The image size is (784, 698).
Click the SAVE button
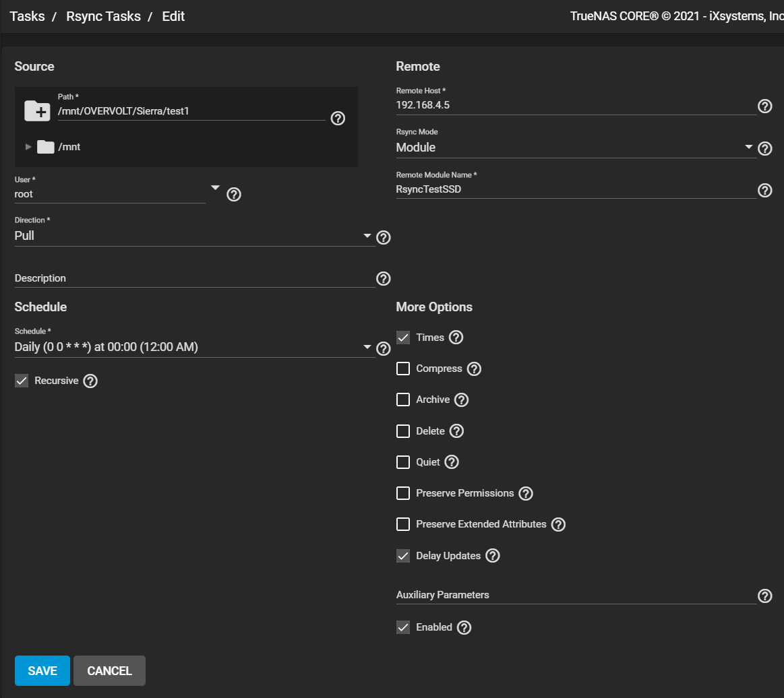pos(42,670)
